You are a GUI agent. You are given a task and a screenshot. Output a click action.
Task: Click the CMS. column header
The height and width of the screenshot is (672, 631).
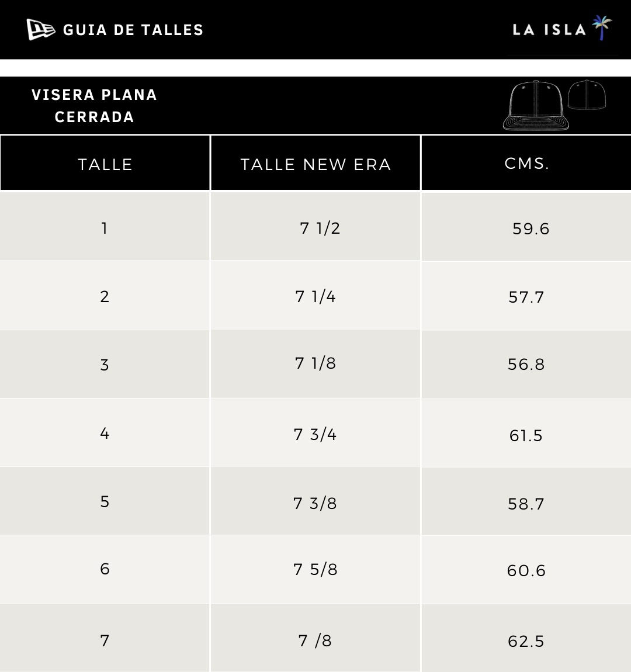526,162
